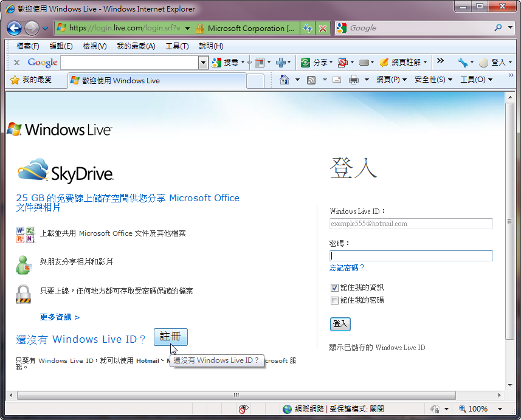Viewport: 521px width, 420px height.
Task: Click the Home icon in command bar
Action: pyautogui.click(x=285, y=80)
